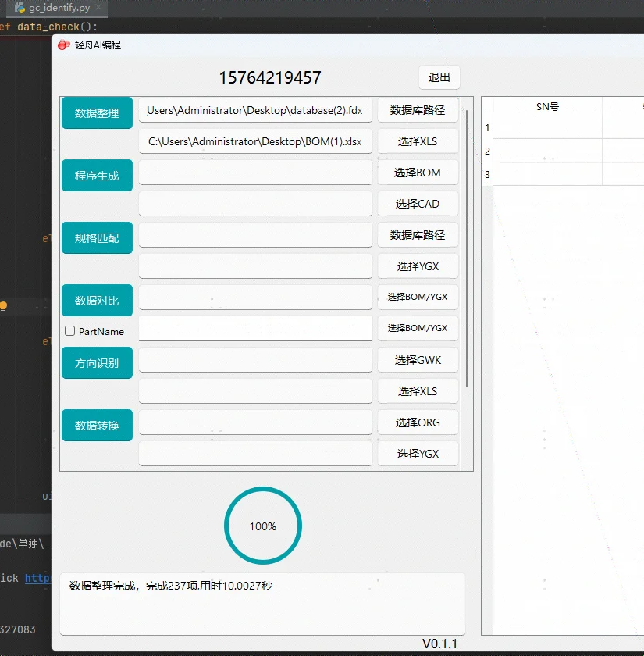Click 选择GWK button
The image size is (644, 656).
coord(418,360)
